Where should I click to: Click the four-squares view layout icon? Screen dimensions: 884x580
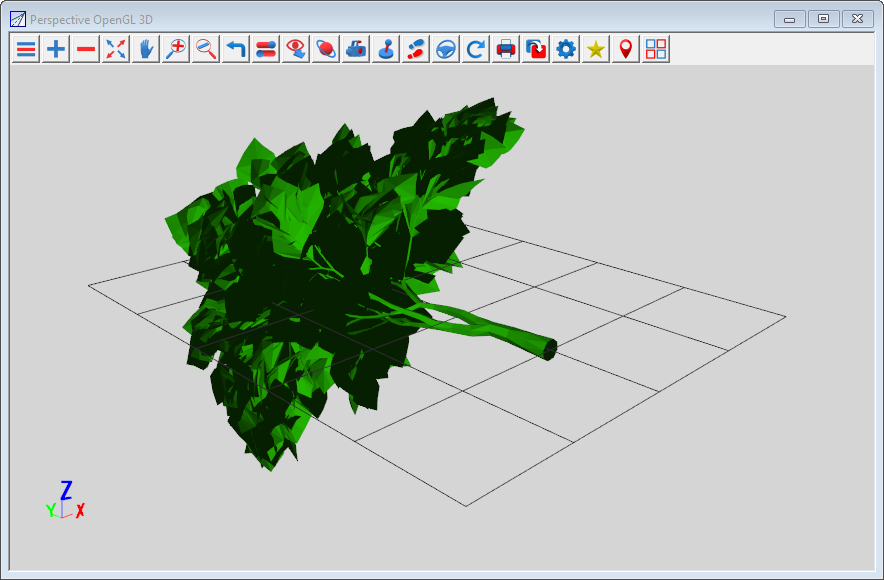pos(656,49)
